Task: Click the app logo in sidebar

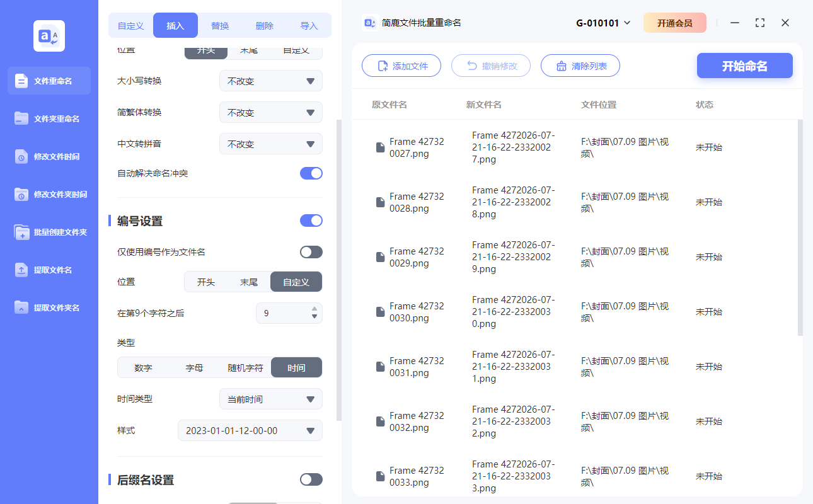Action: point(49,36)
